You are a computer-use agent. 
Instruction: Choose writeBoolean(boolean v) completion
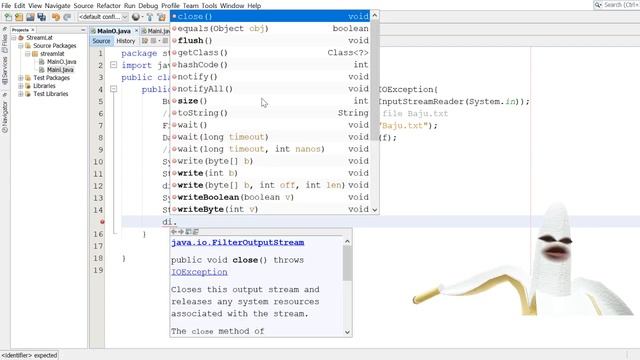pyautogui.click(x=270, y=197)
